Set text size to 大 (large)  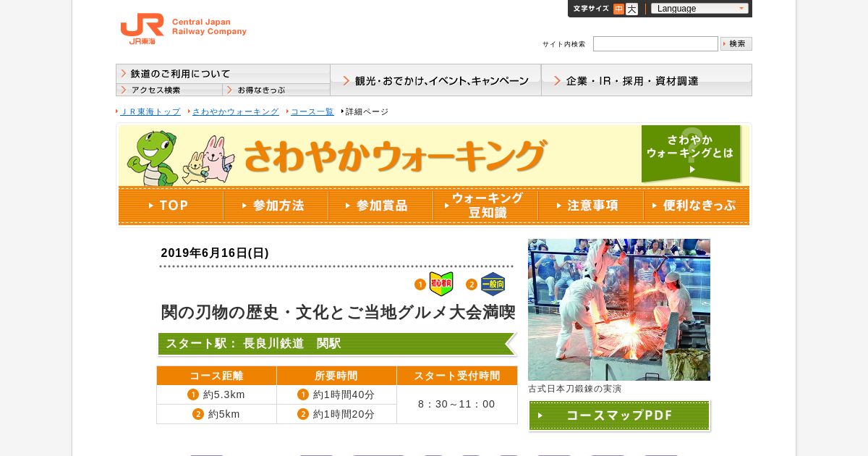pyautogui.click(x=631, y=9)
